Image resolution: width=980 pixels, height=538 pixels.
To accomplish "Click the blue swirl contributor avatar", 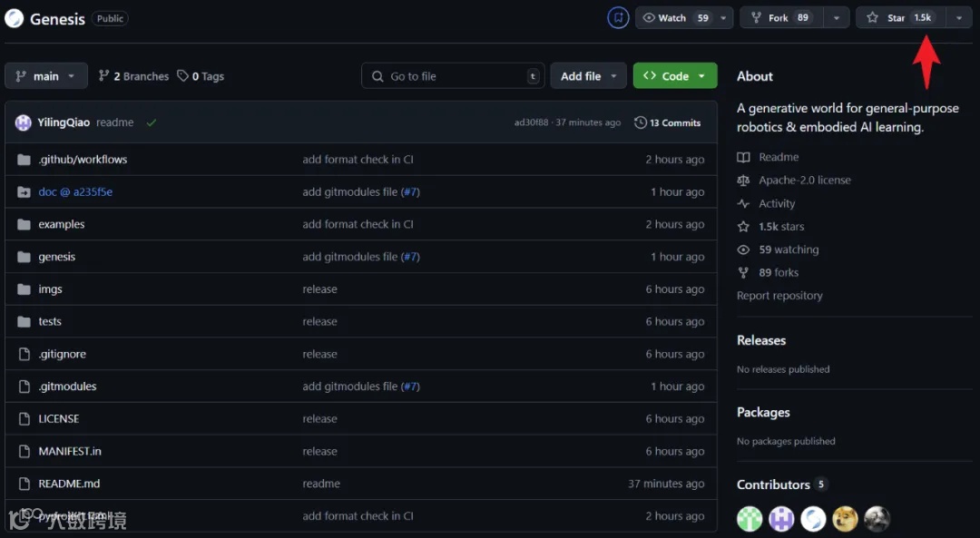I will point(813,519).
